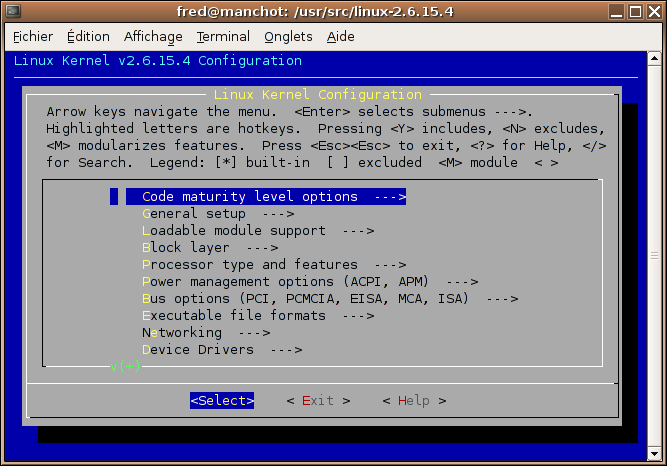Open the Terminal menu
This screenshot has width=667, height=466.
click(223, 37)
